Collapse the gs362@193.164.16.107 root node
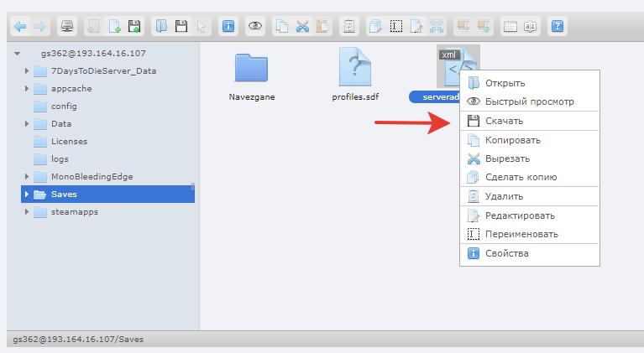The image size is (644, 353). (18, 54)
